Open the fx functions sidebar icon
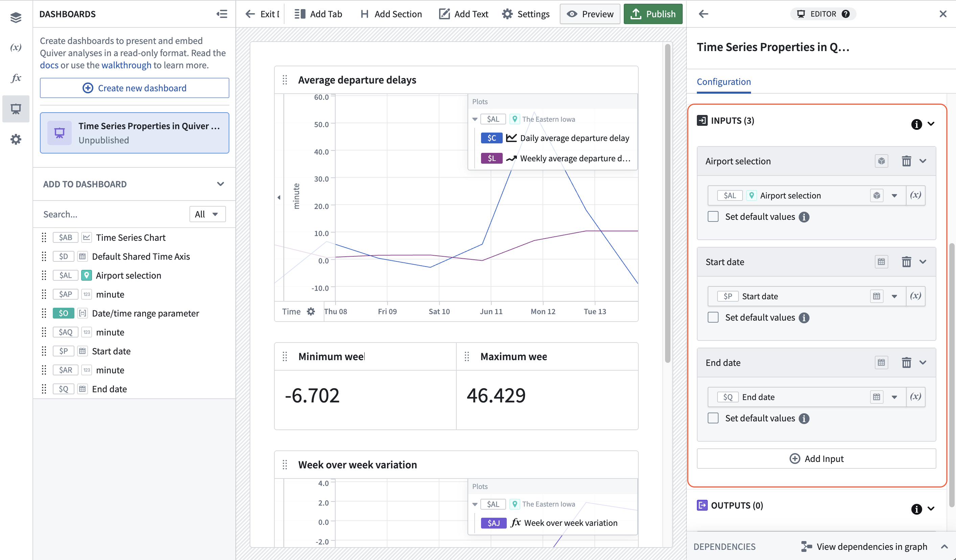 click(16, 78)
